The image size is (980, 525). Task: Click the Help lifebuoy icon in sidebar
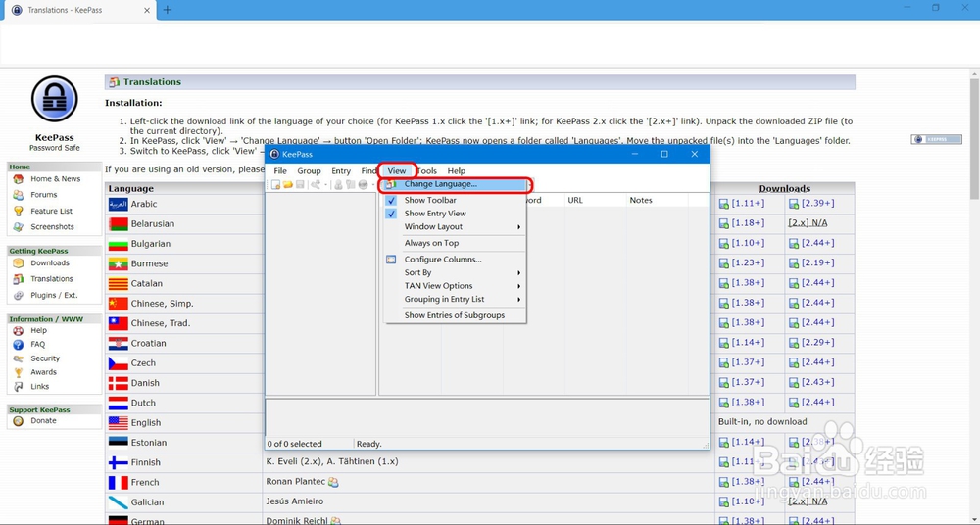(18, 331)
